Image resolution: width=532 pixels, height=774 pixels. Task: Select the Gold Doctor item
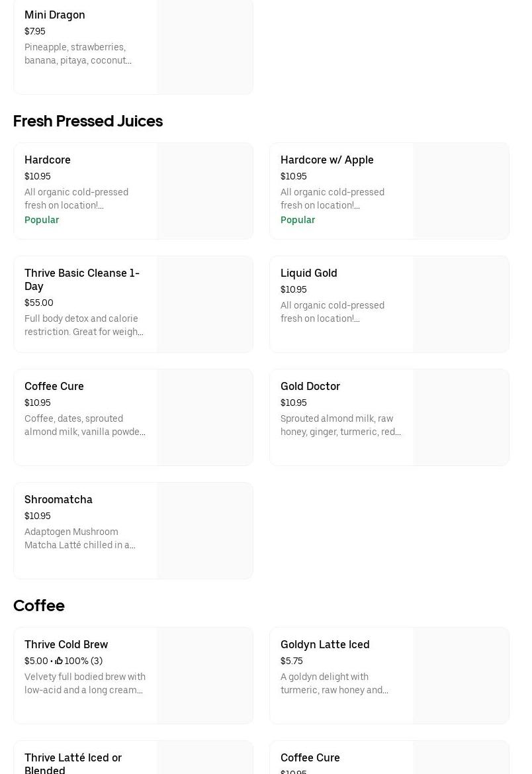click(x=310, y=387)
